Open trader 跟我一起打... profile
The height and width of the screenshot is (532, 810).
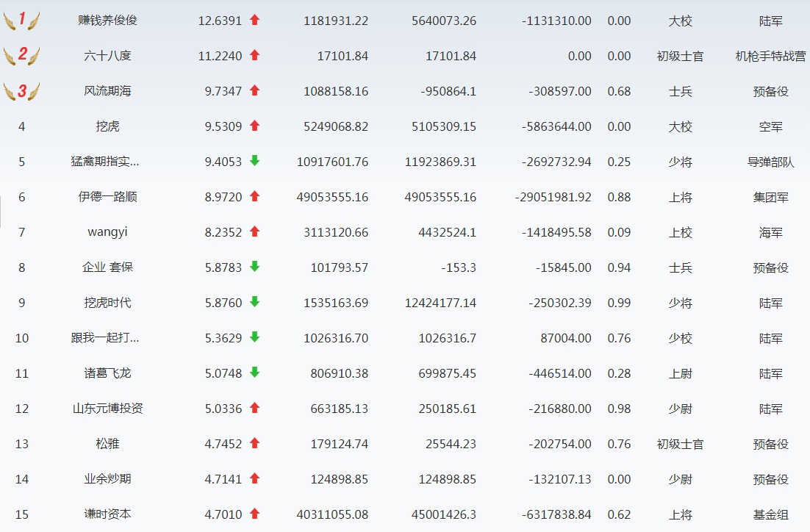105,337
